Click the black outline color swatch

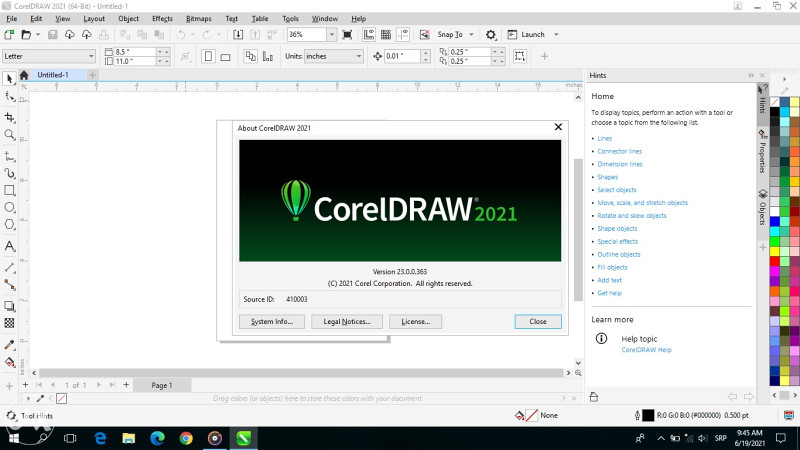pos(648,415)
